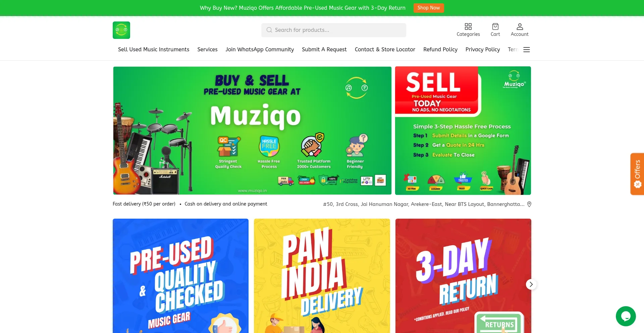Open the Services menu item
The image size is (644, 333).
(x=207, y=50)
